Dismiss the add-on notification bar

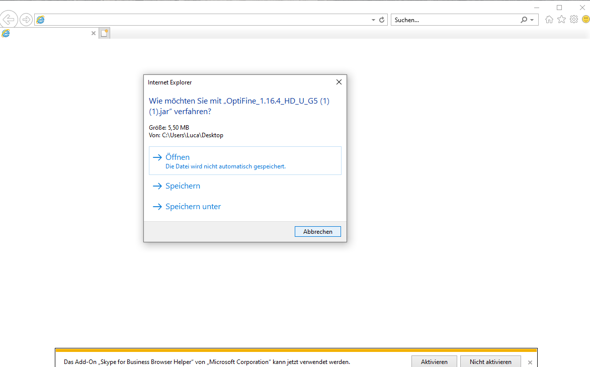point(530,362)
